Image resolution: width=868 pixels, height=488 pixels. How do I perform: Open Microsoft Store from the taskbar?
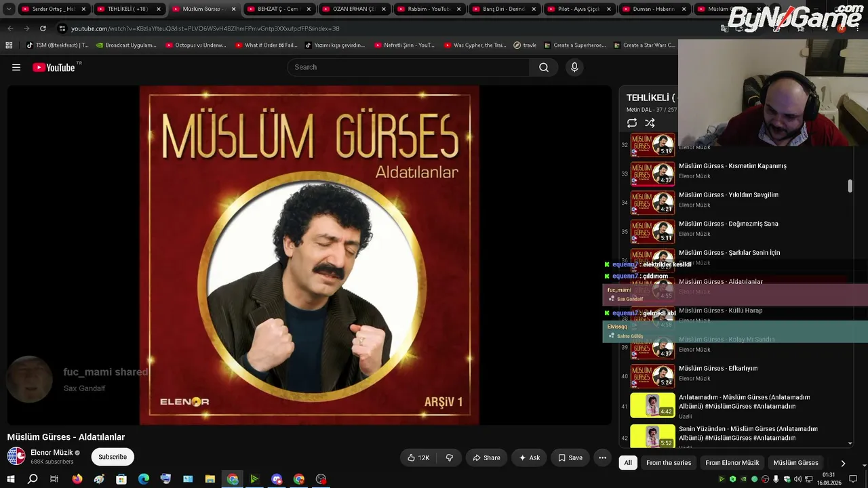(121, 479)
